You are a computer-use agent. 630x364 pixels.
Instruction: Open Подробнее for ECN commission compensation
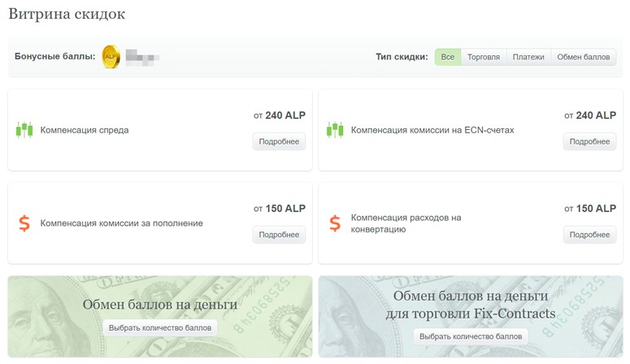coord(589,141)
